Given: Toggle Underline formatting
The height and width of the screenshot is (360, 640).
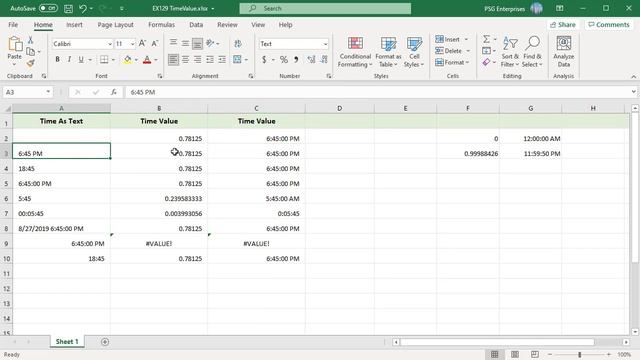Looking at the screenshot, I should click(x=81, y=60).
